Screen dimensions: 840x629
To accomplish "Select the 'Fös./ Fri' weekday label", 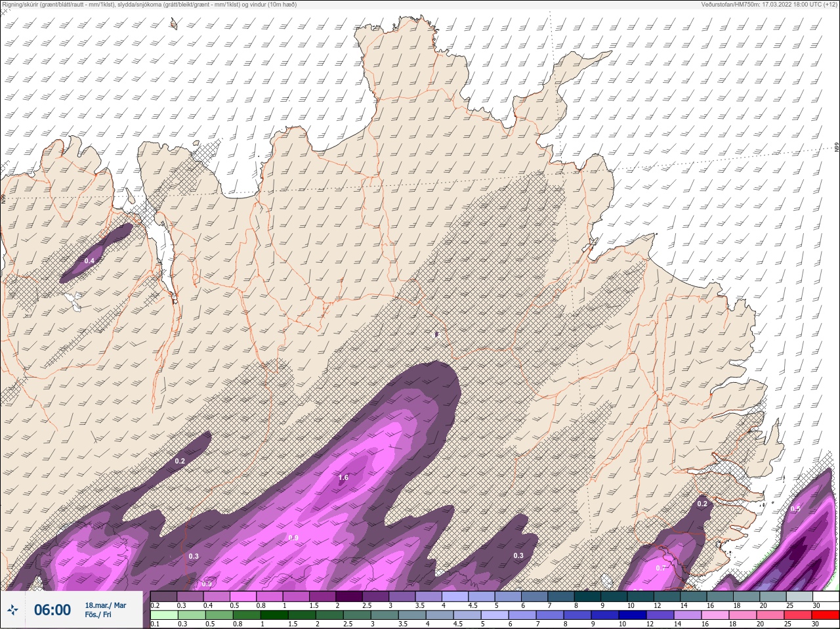I will click(x=97, y=615).
